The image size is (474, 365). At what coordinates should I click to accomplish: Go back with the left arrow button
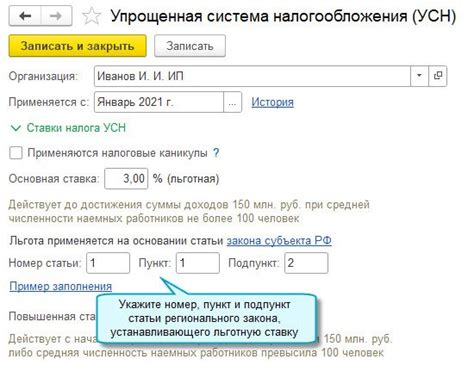pos(25,16)
